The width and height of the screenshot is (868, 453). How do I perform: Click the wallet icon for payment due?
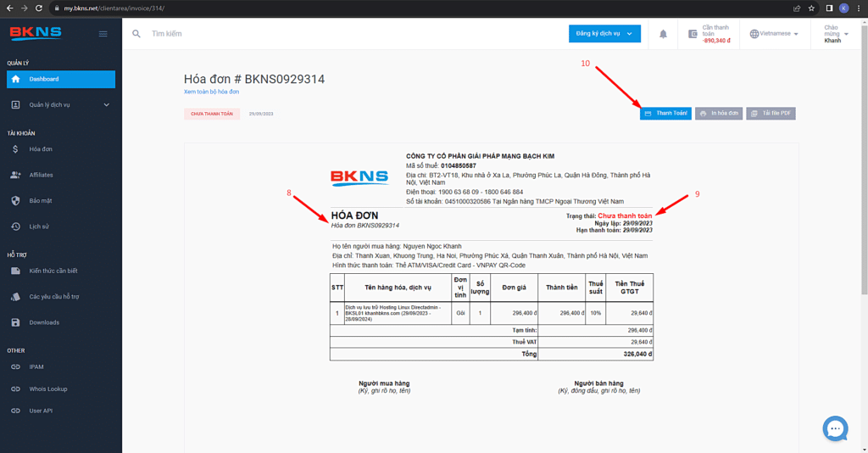click(693, 34)
